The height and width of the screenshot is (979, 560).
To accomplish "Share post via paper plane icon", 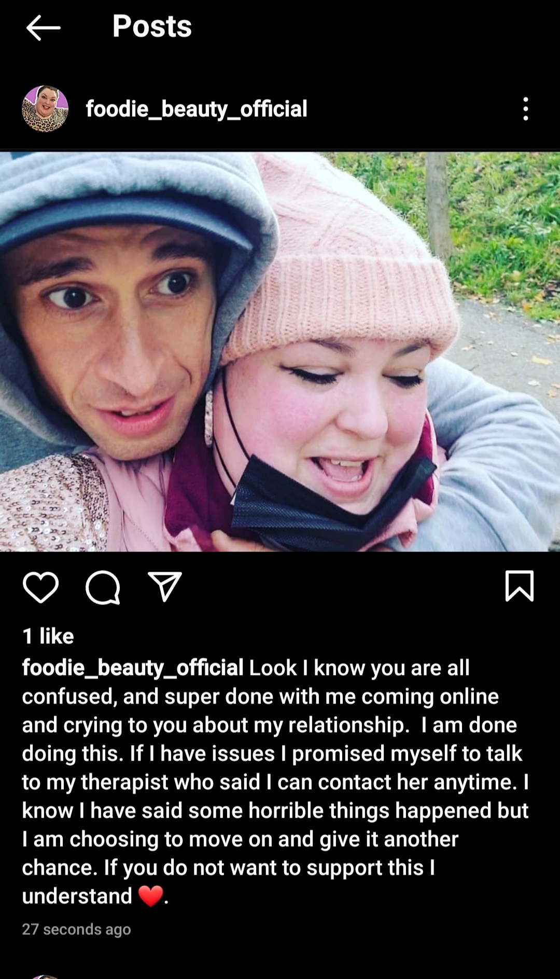I will (165, 586).
